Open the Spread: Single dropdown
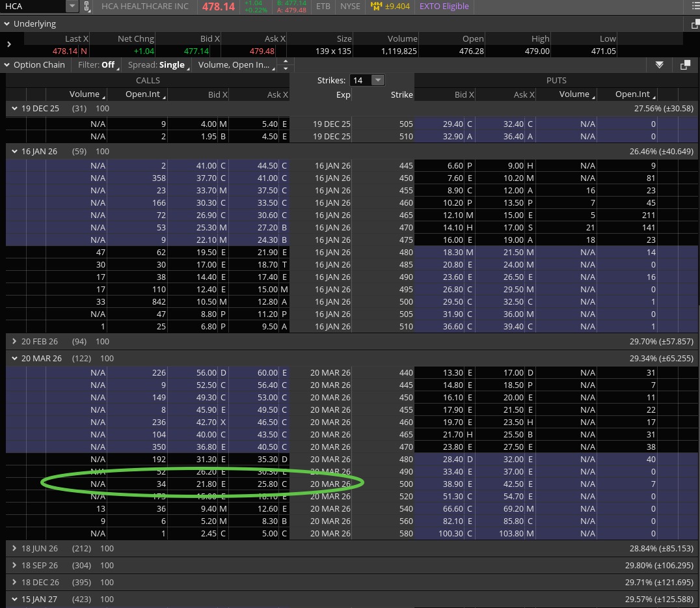700x608 pixels. (x=157, y=65)
